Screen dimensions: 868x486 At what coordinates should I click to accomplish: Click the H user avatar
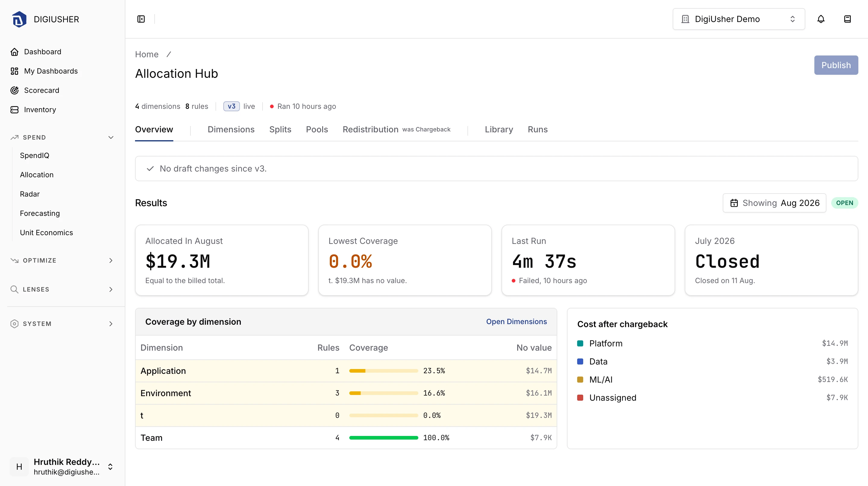coord(19,467)
